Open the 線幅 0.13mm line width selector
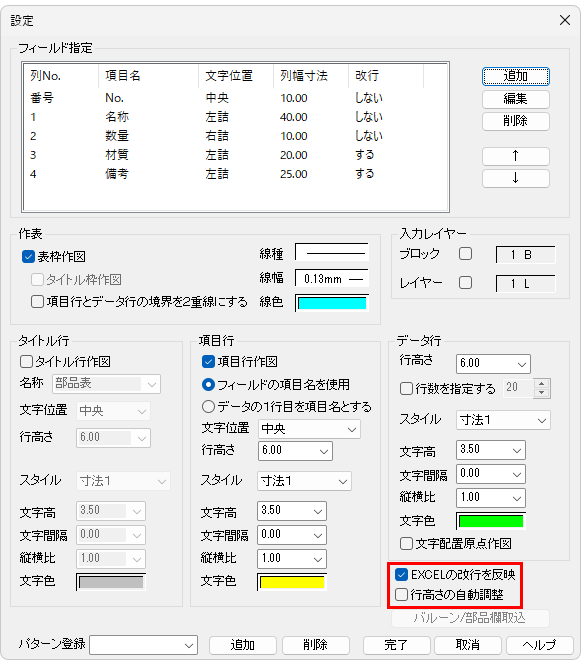Viewport: 581px width, 665px height. [332, 279]
